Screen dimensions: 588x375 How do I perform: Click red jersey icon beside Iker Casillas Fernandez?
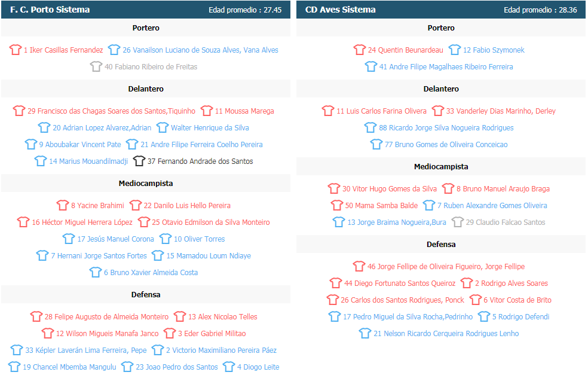[x=16, y=50]
